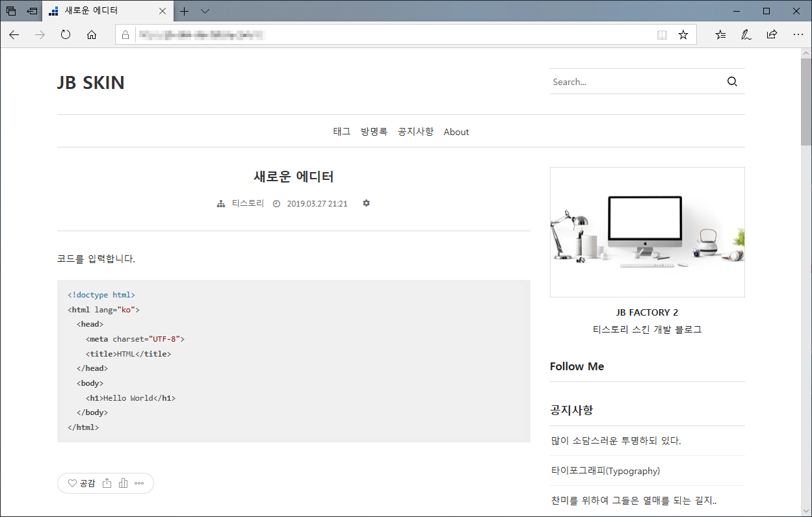Open post settings gear icon
The width and height of the screenshot is (812, 517).
click(x=366, y=203)
